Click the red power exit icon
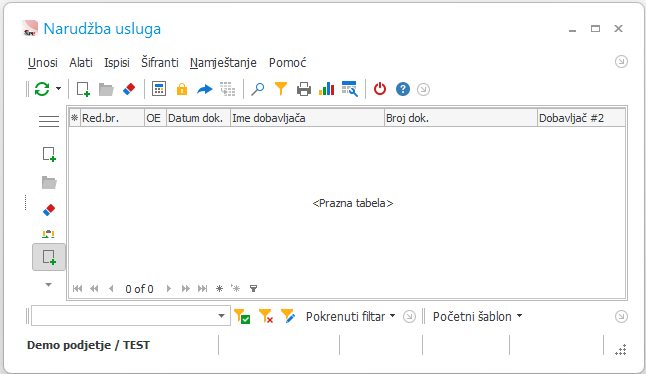The height and width of the screenshot is (374, 646). coord(380,89)
